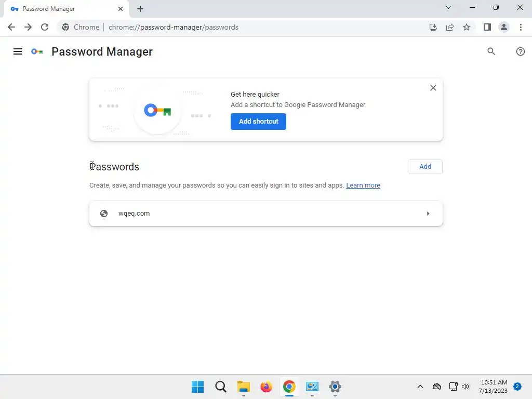This screenshot has width=532, height=399.
Task: Open Firefox from the taskbar
Action: click(x=267, y=387)
